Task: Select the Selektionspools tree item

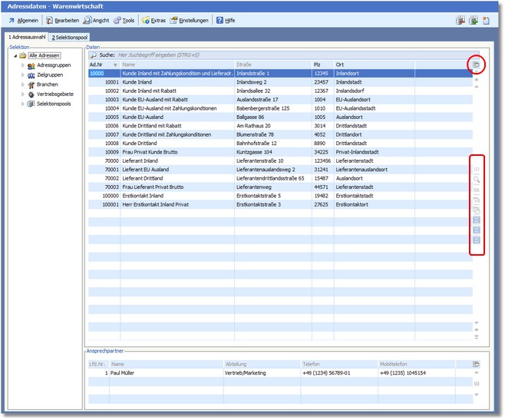Action: 54,103
